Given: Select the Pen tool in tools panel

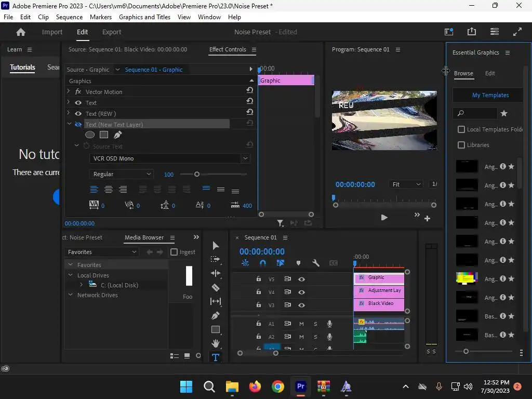Looking at the screenshot, I should (216, 315).
